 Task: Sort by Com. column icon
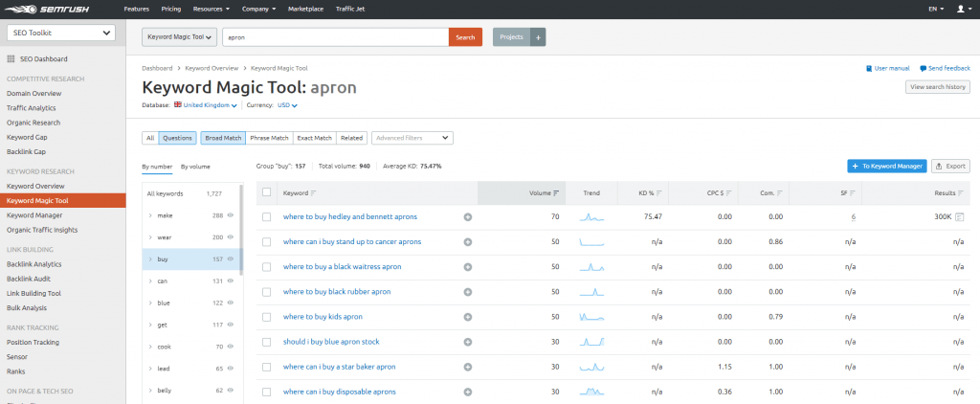(x=780, y=193)
